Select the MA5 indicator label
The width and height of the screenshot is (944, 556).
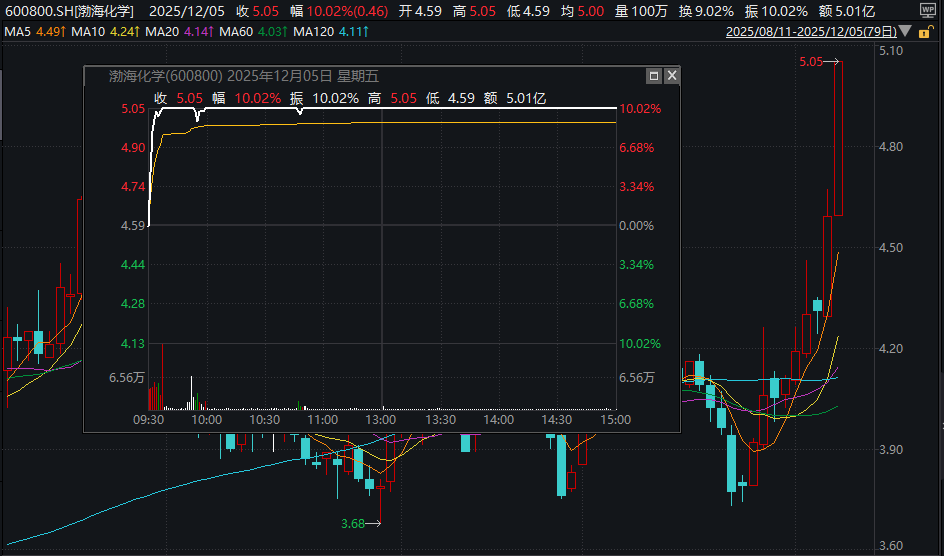pos(18,32)
